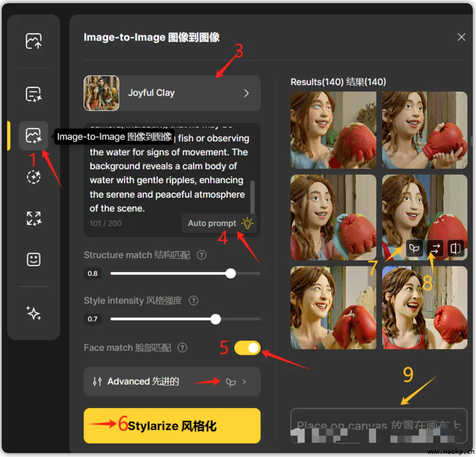Screen dimensions: 476x457
Task: Click the yellow Stylize button
Action: [172, 426]
